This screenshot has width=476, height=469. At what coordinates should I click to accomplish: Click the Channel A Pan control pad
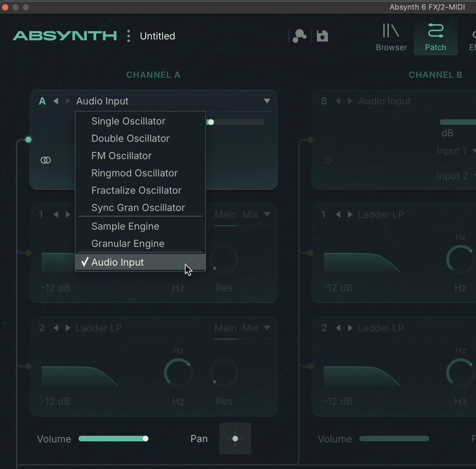point(235,439)
